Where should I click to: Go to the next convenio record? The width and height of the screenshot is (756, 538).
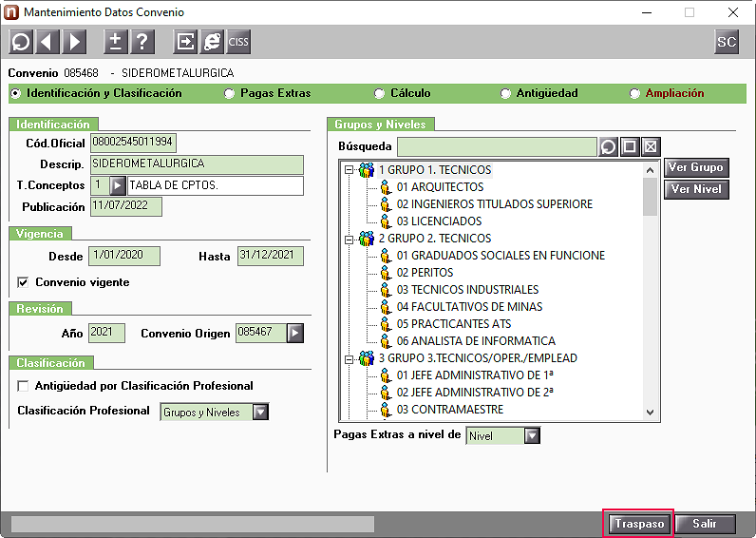[x=74, y=42]
